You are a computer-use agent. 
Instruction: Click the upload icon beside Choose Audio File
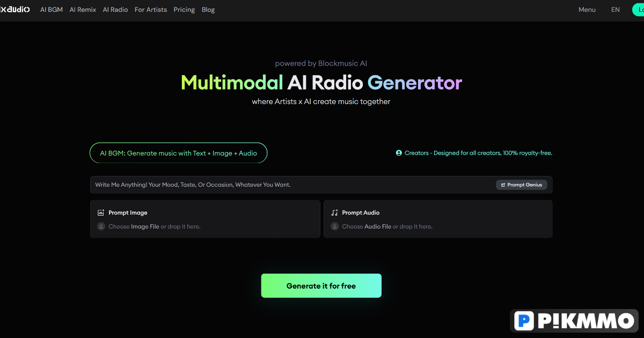[x=334, y=226]
